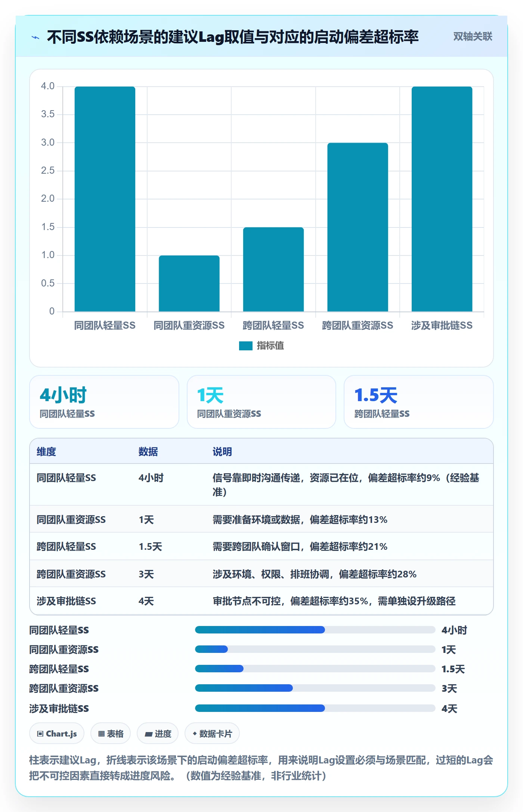Screen dimensions: 523x812
Task: Click the 跨团队重资源SS progress bar
Action: coord(315,688)
